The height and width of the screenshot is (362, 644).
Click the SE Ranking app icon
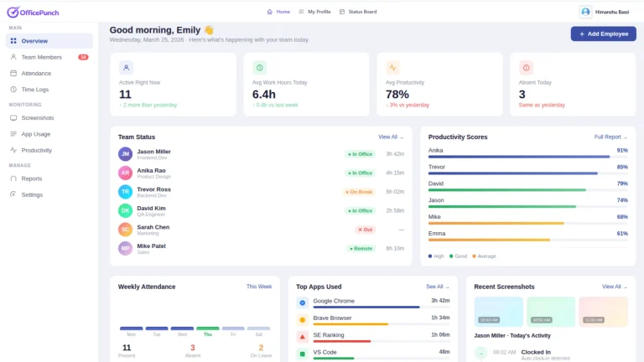[x=302, y=337]
